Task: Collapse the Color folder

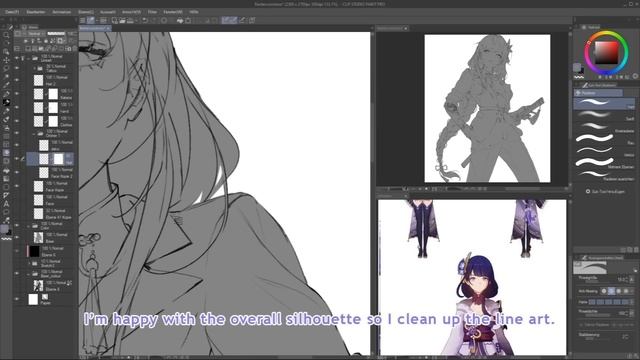Action: click(29, 226)
